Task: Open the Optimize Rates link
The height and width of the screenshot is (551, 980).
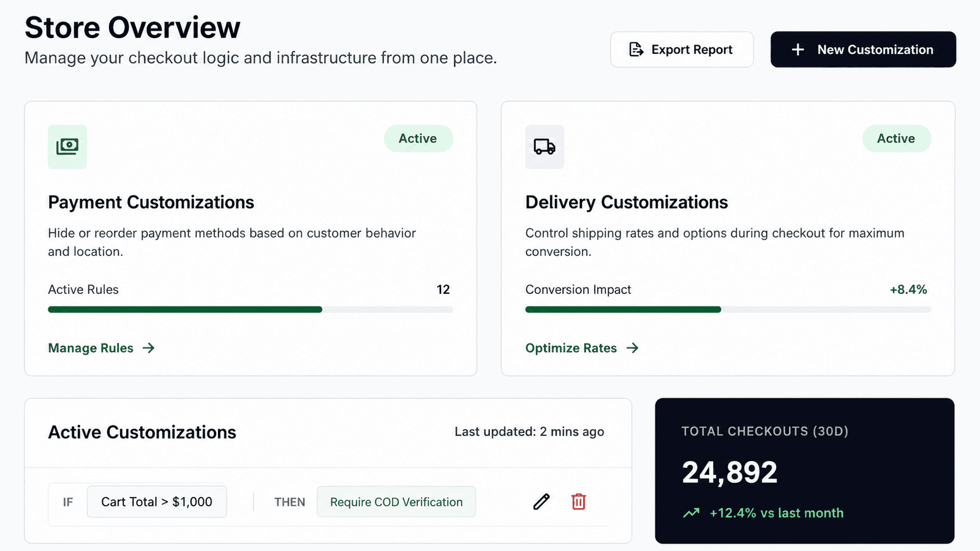Action: (571, 348)
